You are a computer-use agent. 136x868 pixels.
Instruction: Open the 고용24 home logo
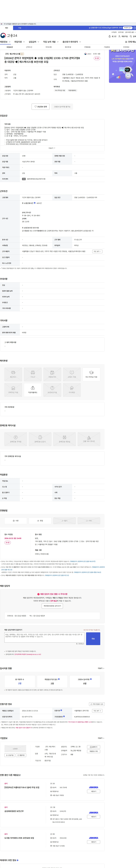click(x=9, y=35)
